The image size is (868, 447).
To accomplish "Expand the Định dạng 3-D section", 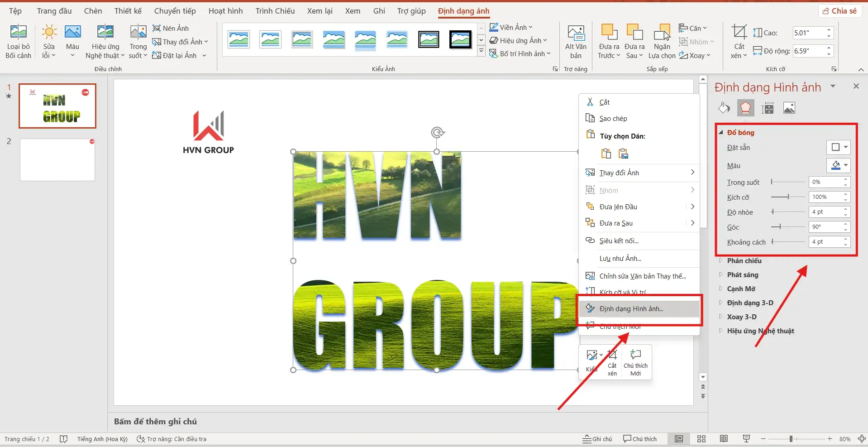I will coord(750,303).
